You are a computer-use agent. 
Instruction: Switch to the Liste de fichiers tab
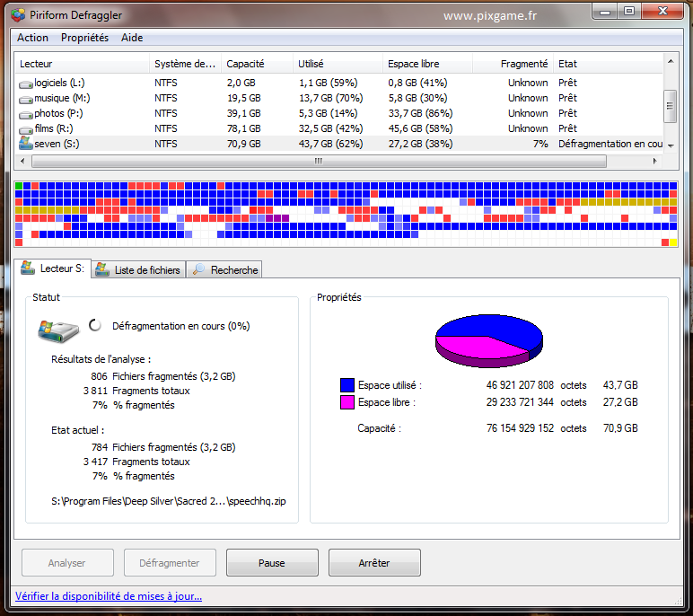tap(138, 269)
